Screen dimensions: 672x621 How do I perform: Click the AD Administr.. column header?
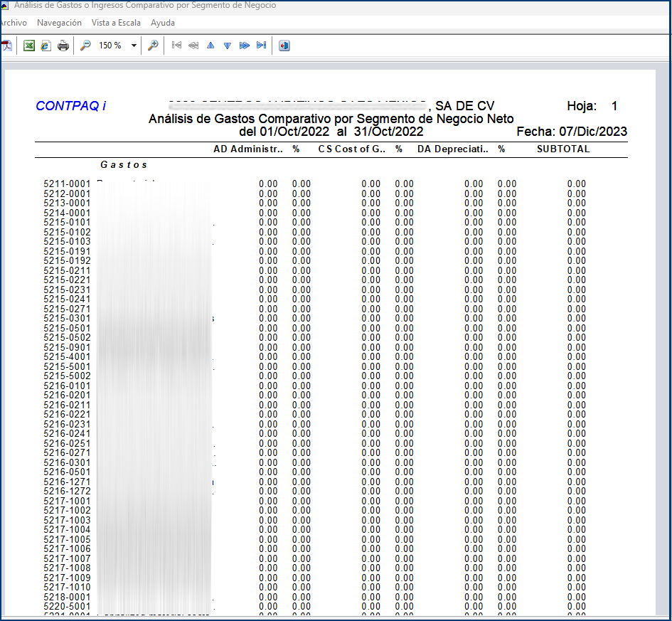(248, 149)
